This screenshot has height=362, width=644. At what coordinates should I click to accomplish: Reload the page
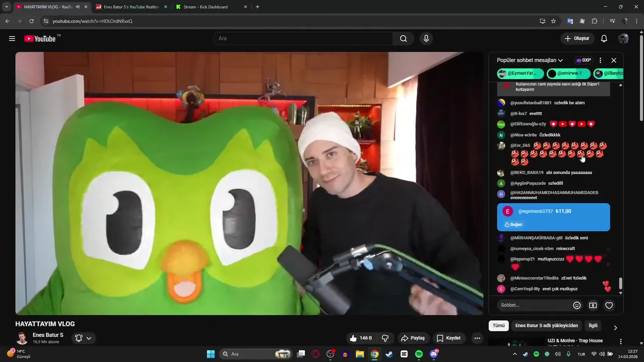[x=31, y=21]
